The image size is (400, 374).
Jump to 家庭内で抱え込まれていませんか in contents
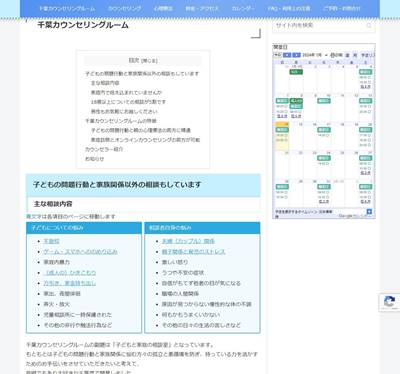point(126,92)
